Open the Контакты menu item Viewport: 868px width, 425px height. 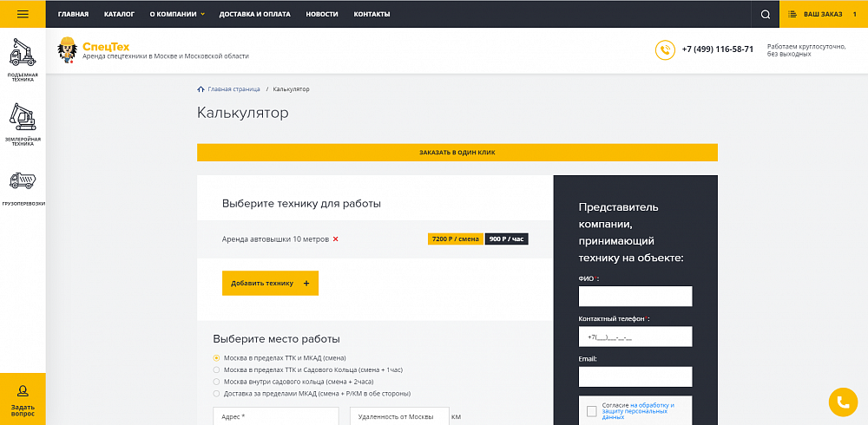coord(372,14)
